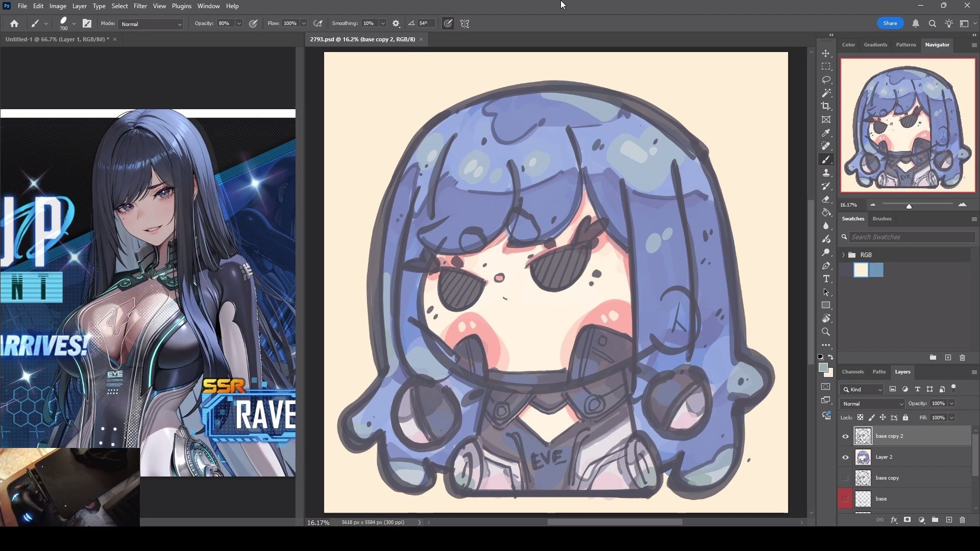
Task: Click the Share button
Action: 890,23
